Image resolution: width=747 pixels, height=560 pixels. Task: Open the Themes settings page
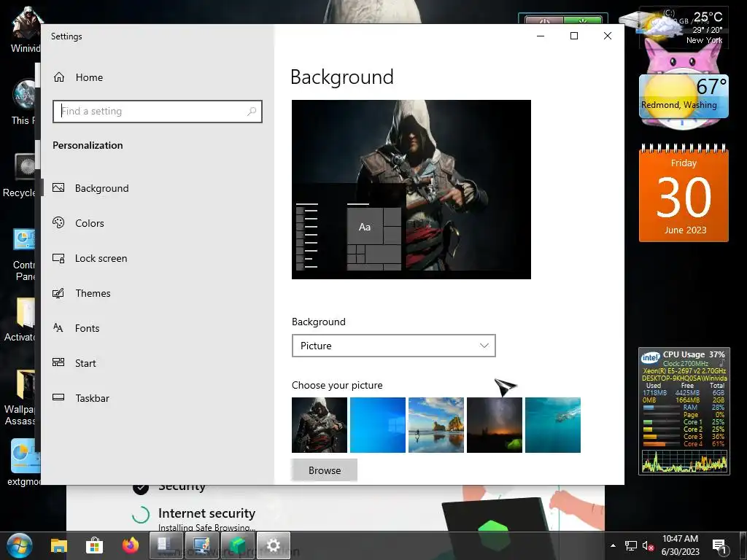(x=81, y=293)
